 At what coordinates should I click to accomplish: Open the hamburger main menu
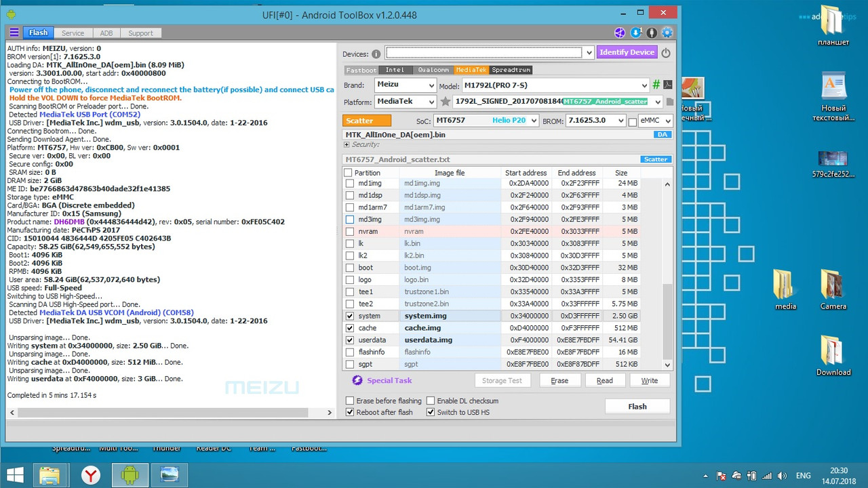pyautogui.click(x=14, y=33)
